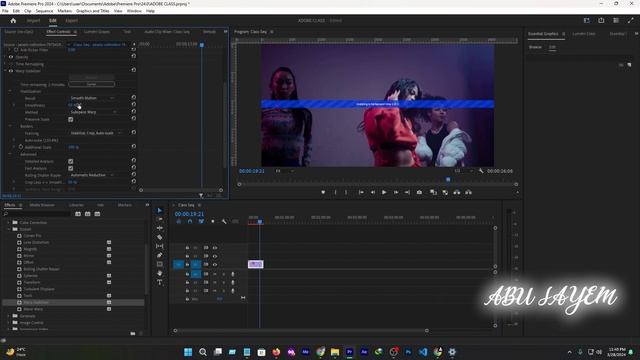
Task: Step back one frame
Action: click(x=373, y=192)
